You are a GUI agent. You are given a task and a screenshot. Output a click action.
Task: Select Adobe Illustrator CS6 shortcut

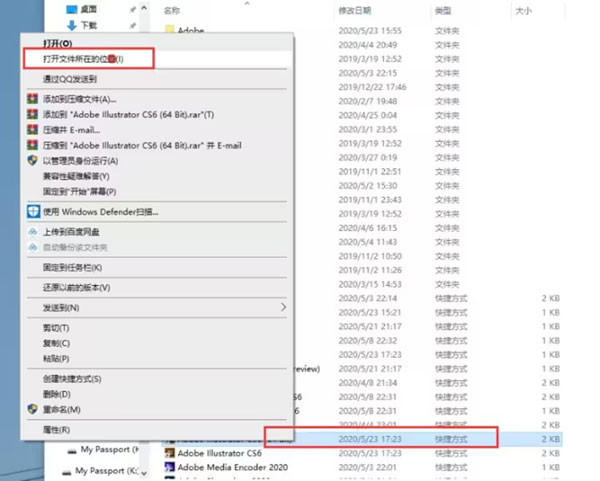tap(220, 453)
